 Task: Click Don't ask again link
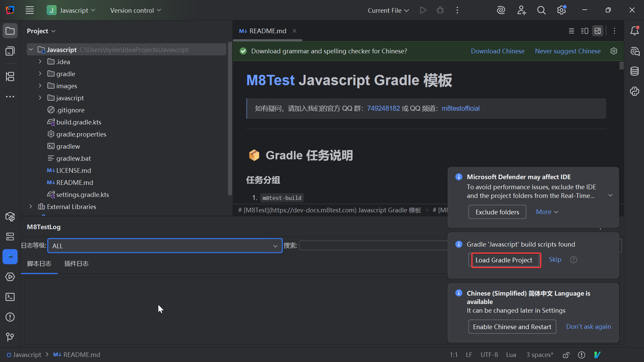589,326
